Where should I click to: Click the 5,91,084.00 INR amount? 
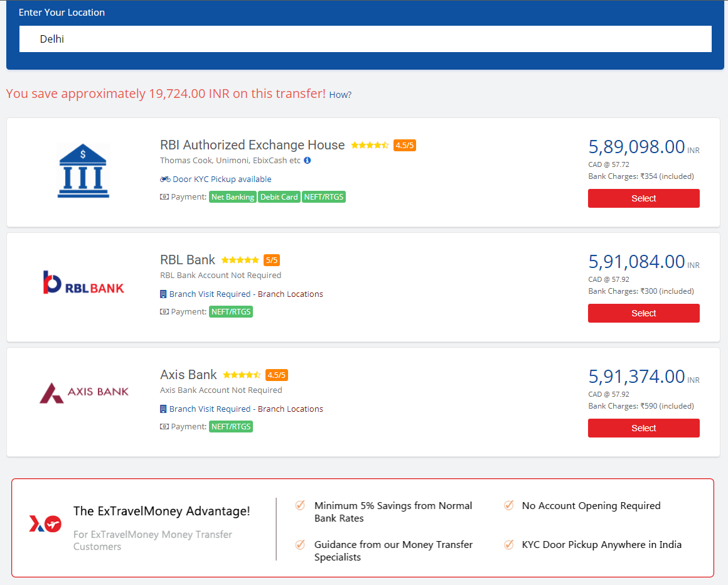click(x=643, y=262)
